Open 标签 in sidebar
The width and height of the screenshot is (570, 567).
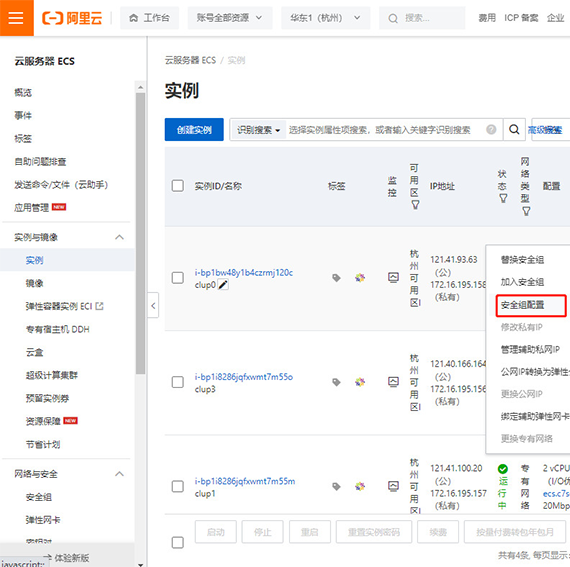[x=23, y=138]
